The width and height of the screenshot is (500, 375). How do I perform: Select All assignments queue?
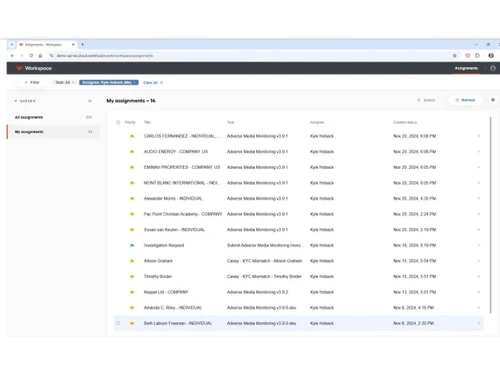coord(53,117)
